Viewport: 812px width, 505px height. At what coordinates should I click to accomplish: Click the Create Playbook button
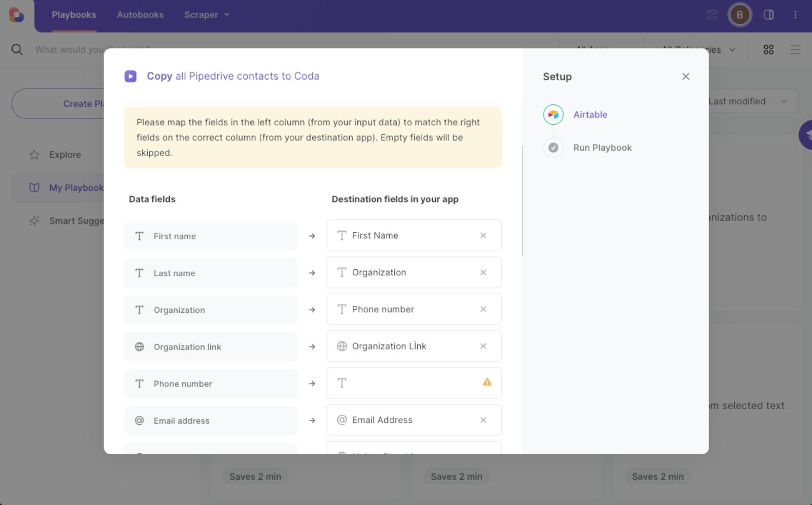(58, 103)
